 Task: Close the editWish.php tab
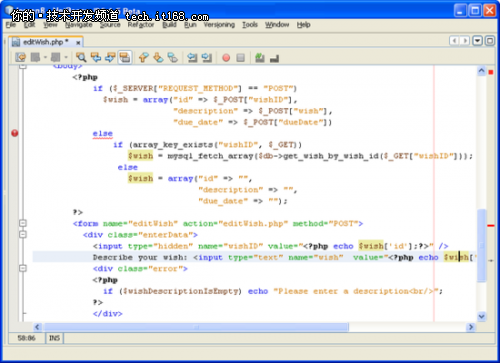point(78,43)
